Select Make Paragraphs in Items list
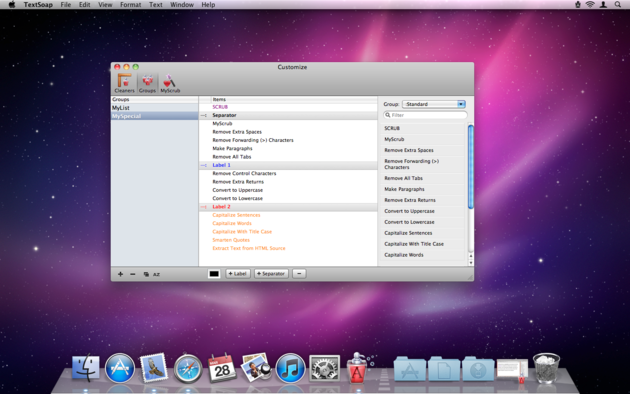The image size is (630, 394). pyautogui.click(x=232, y=149)
